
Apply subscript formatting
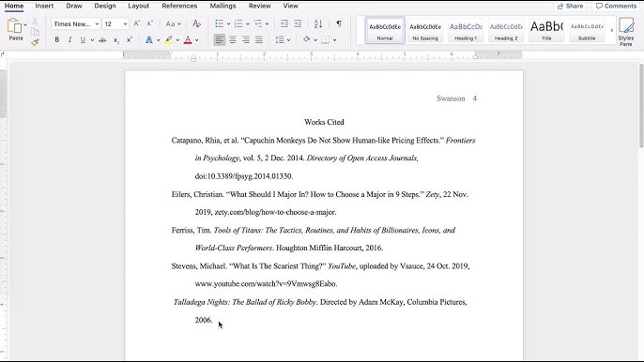pyautogui.click(x=116, y=39)
